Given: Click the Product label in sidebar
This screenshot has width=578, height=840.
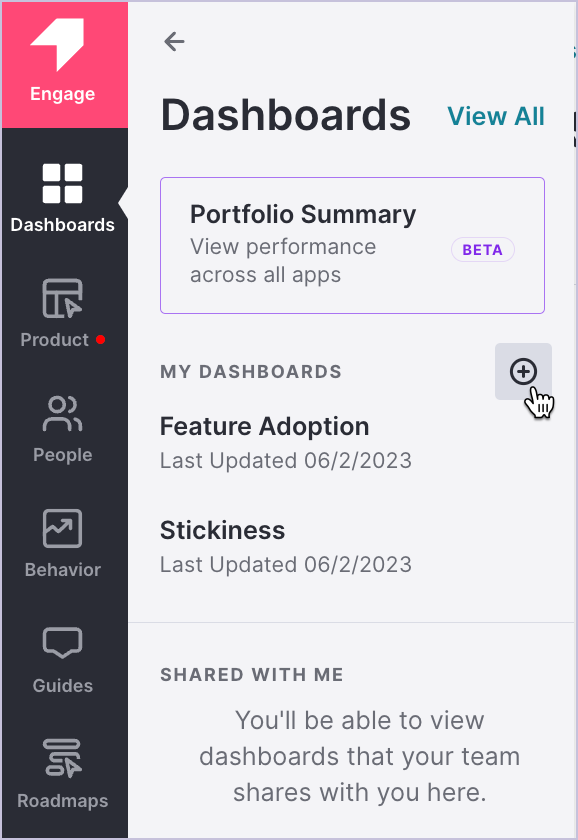Looking at the screenshot, I should tap(54, 340).
